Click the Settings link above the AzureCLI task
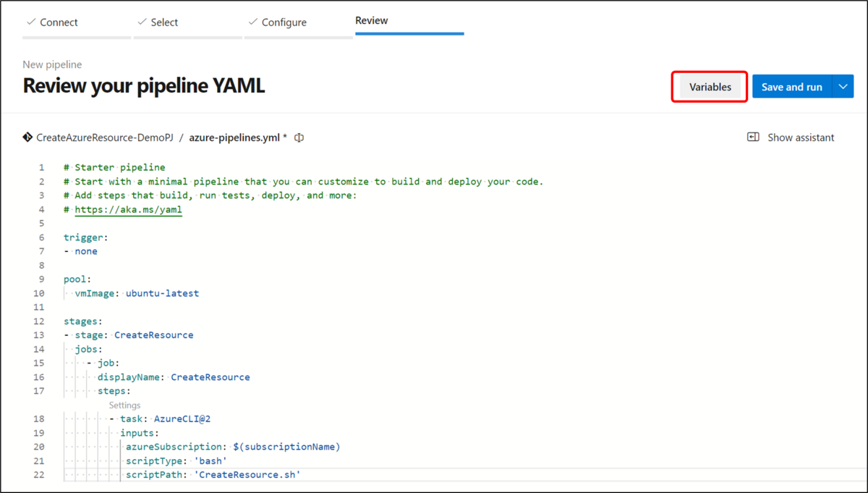 point(124,405)
